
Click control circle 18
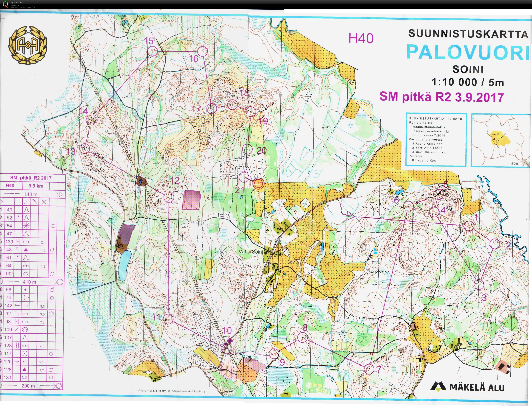pyautogui.click(x=233, y=104)
